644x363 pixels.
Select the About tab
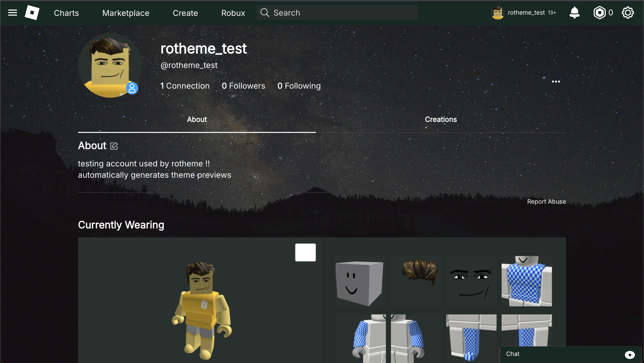(197, 119)
